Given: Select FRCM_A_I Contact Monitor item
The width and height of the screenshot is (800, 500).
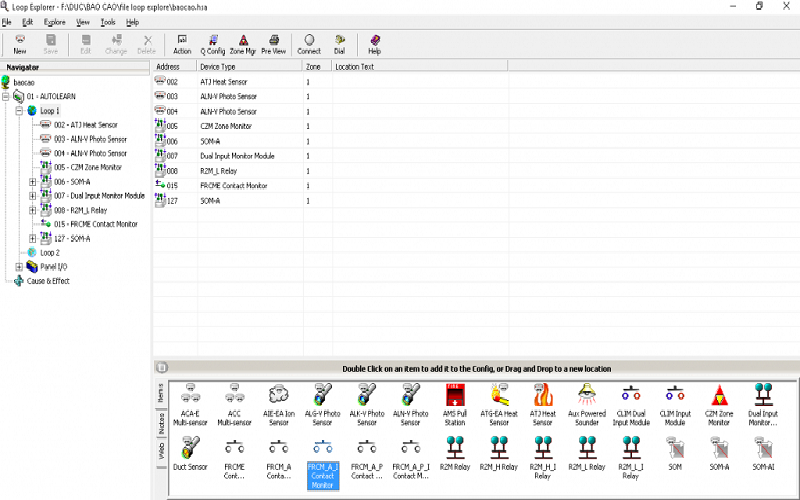Looking at the screenshot, I should click(322, 462).
